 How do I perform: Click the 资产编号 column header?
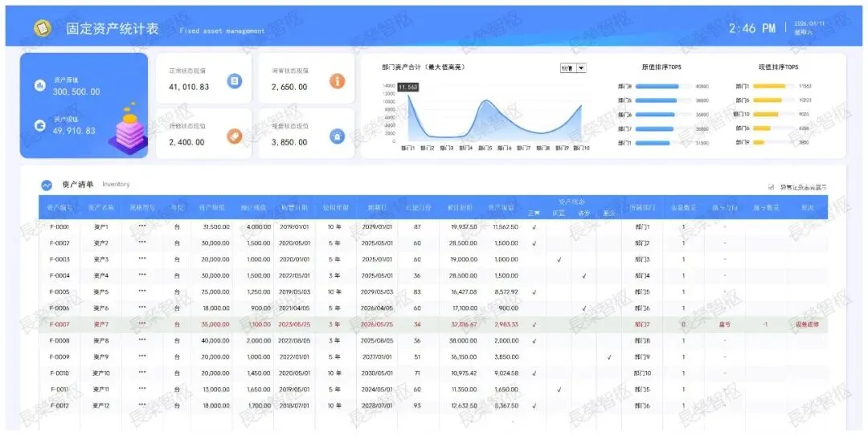pyautogui.click(x=59, y=207)
